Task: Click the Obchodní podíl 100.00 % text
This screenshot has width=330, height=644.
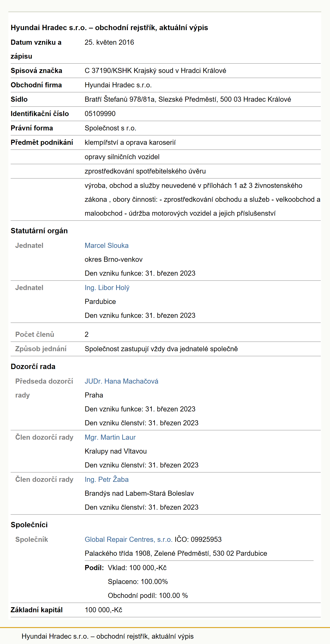Action: tap(148, 596)
